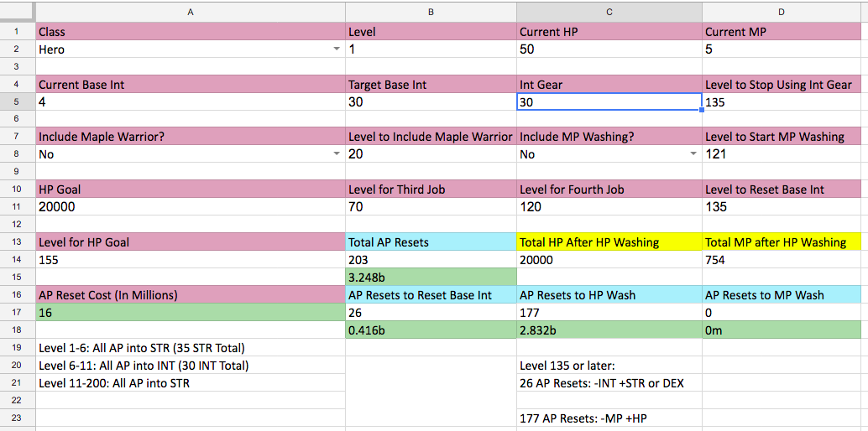
Task: Select row 23 header
Action: 17,418
